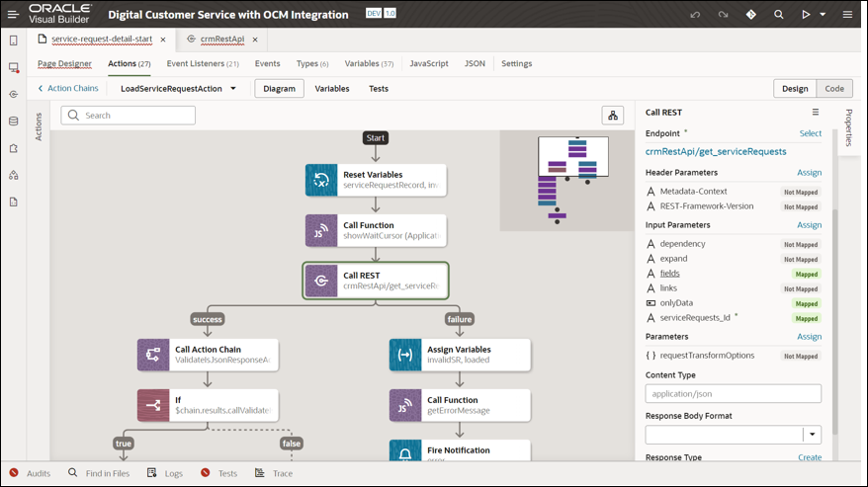Image resolution: width=868 pixels, height=487 pixels.
Task: Open the Business Objects database icon
Action: click(14, 122)
